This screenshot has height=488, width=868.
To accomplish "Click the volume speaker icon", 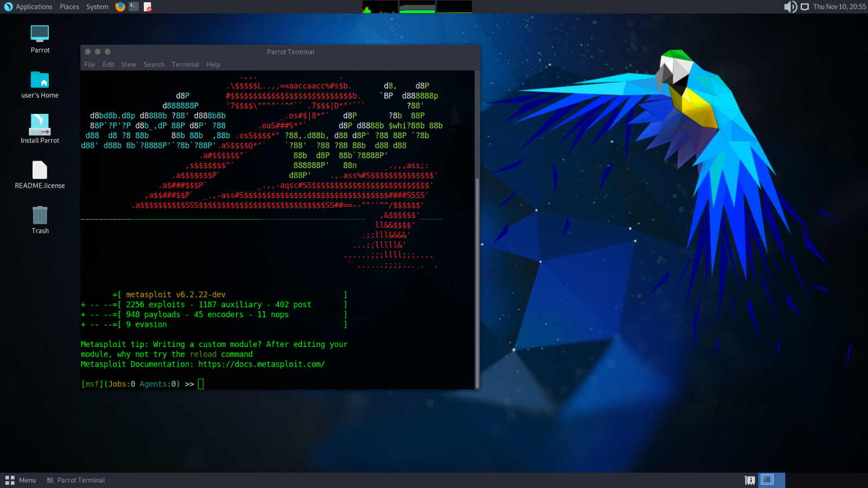I will 790,7.
